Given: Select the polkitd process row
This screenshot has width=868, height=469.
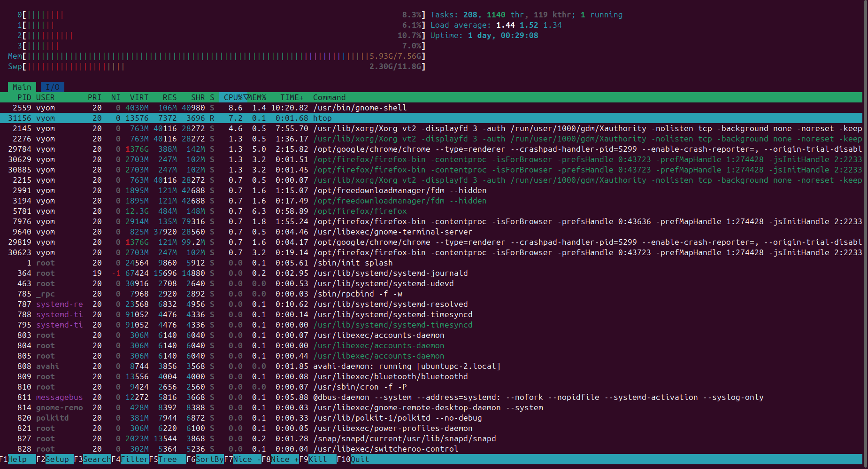Looking at the screenshot, I should (431, 418).
